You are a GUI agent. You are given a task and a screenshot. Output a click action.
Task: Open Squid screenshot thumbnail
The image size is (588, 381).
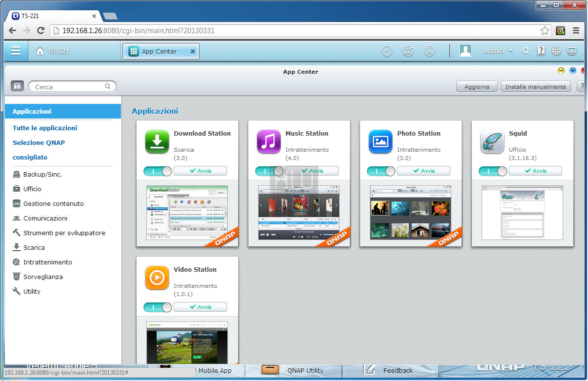(522, 213)
